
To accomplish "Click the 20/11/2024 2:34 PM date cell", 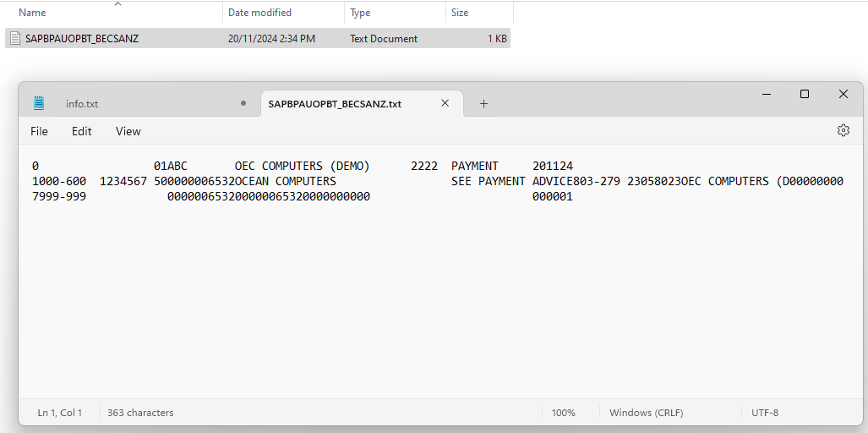I will click(x=272, y=39).
